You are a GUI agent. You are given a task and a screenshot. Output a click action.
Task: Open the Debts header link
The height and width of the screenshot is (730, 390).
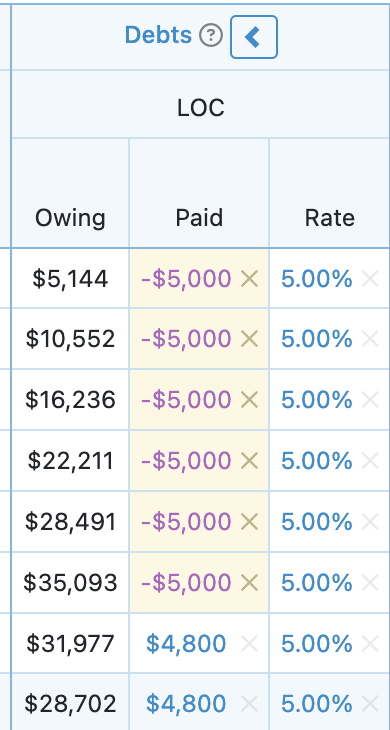pos(158,35)
